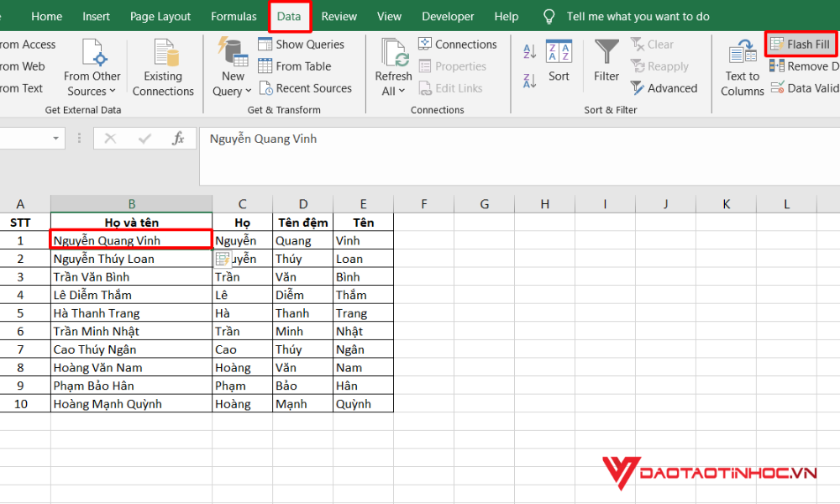Screen dimensions: 840x504
Task: Click From Web button
Action: [x=22, y=66]
